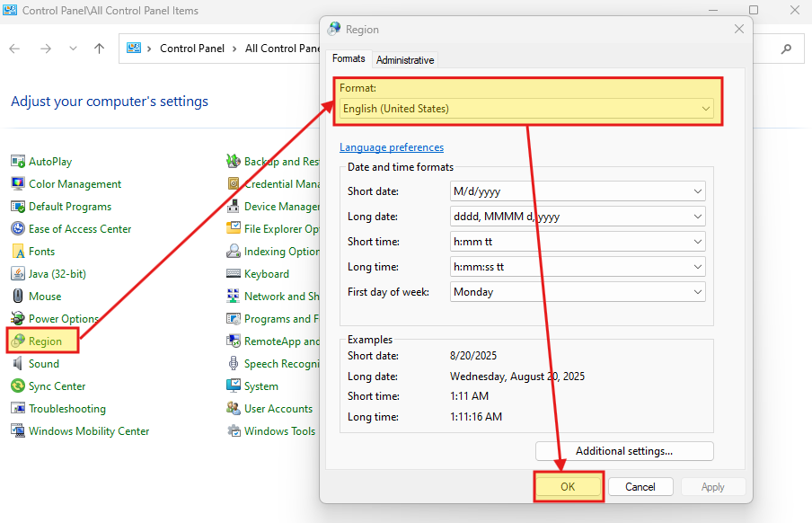Click the Additional settings button

point(624,451)
